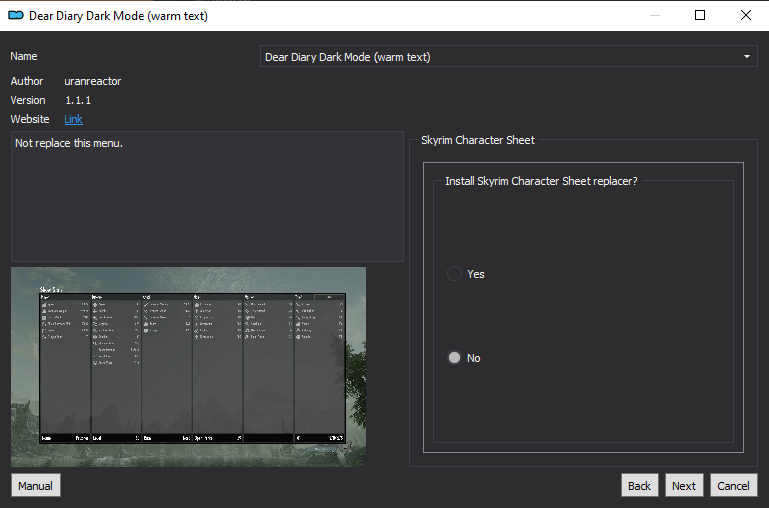Screen dimensions: 769x508
Task: Click the 'Not replace this menu.' description box
Action: pyautogui.click(x=207, y=196)
